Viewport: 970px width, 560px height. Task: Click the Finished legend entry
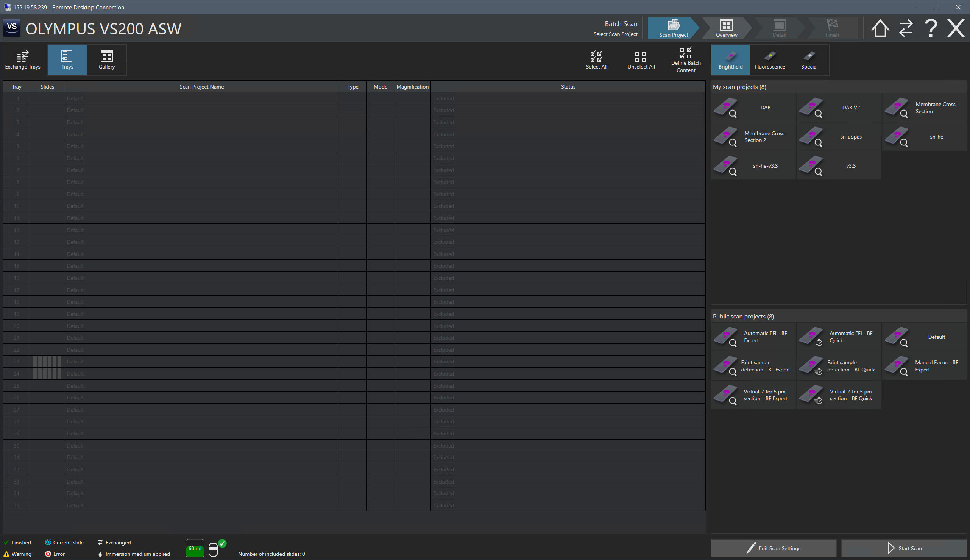click(x=17, y=542)
